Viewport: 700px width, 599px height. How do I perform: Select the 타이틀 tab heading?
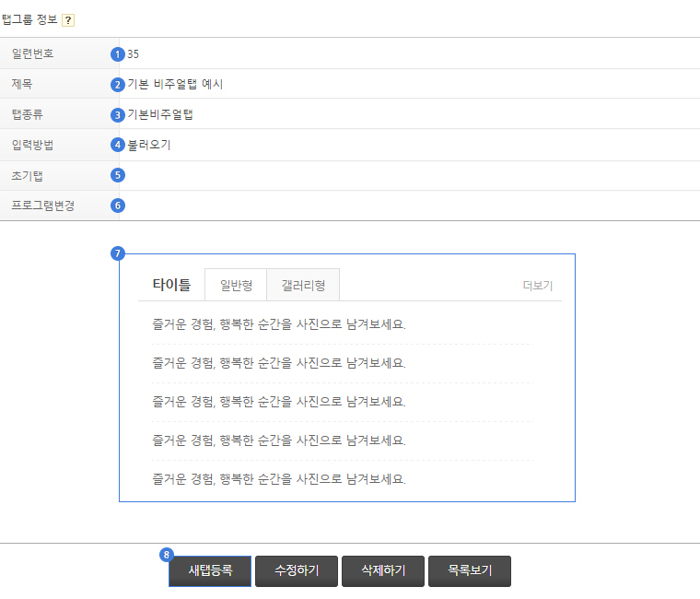click(x=171, y=286)
